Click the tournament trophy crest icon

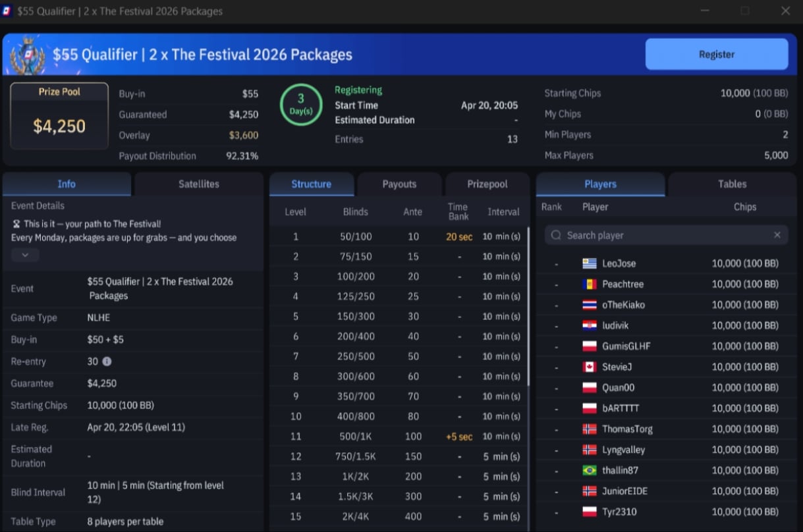29,54
